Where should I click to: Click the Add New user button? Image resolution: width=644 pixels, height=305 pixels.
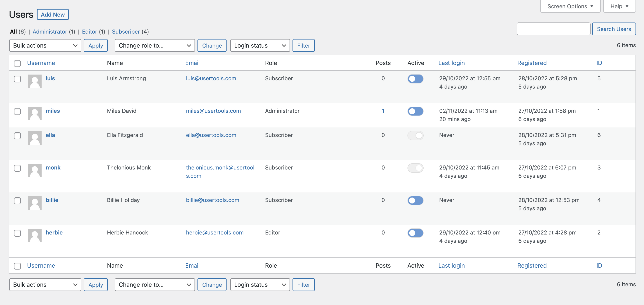click(53, 14)
